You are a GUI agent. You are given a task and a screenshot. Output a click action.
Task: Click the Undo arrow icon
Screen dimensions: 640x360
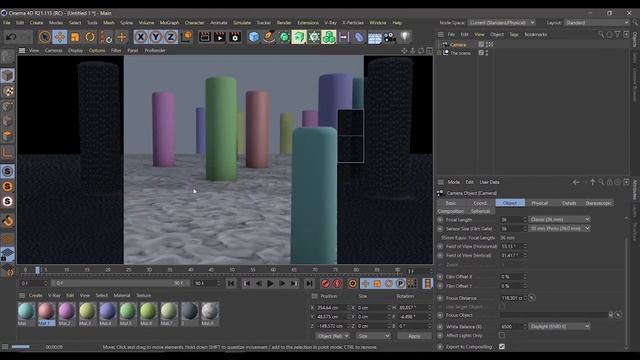pyautogui.click(x=11, y=37)
